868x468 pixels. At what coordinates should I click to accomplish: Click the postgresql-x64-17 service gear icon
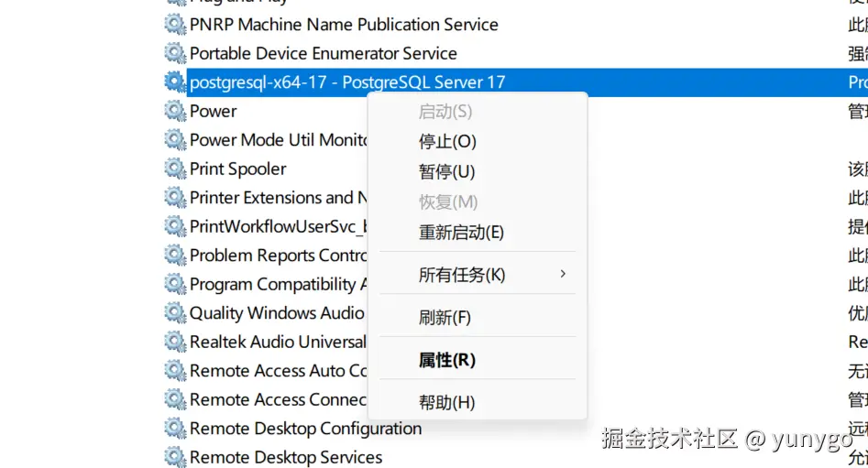click(x=174, y=82)
